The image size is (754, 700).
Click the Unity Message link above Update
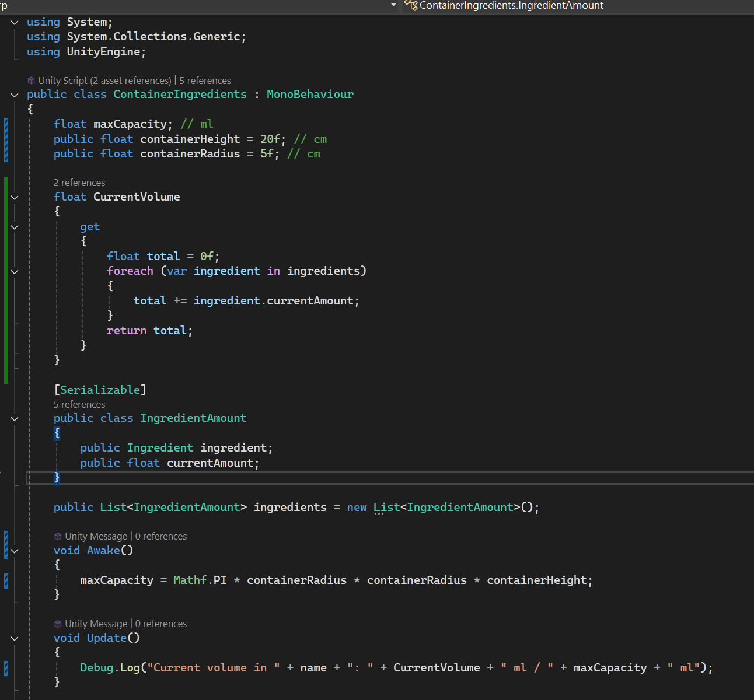point(96,624)
